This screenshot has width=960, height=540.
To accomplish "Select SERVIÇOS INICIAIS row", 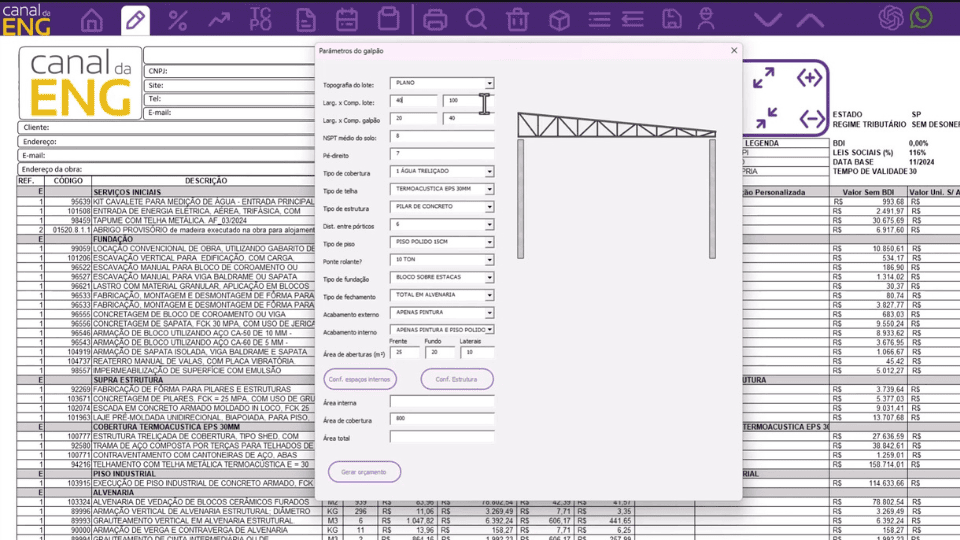I will [x=165, y=192].
